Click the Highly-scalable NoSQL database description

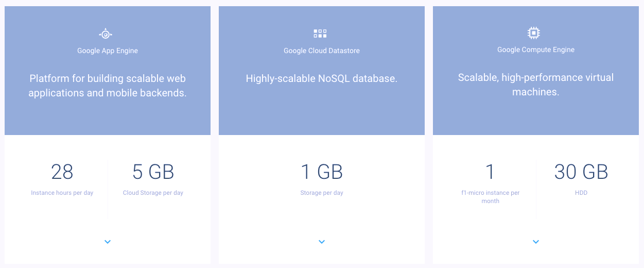tap(322, 79)
